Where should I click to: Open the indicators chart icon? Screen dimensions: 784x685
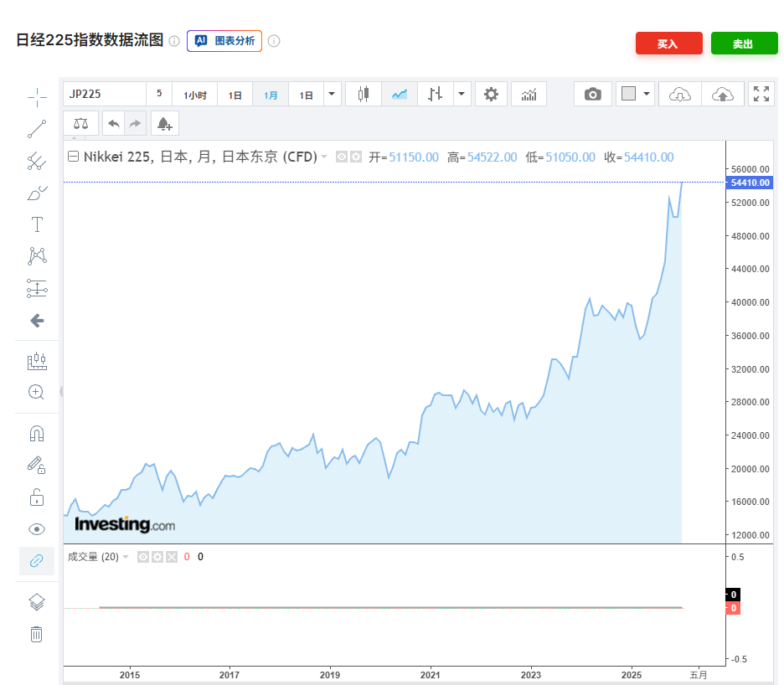click(529, 94)
